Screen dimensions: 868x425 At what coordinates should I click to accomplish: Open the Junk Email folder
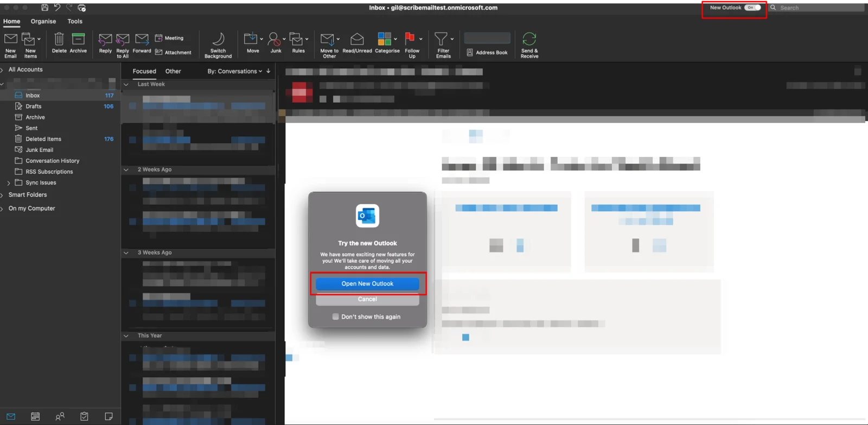pyautogui.click(x=60, y=150)
